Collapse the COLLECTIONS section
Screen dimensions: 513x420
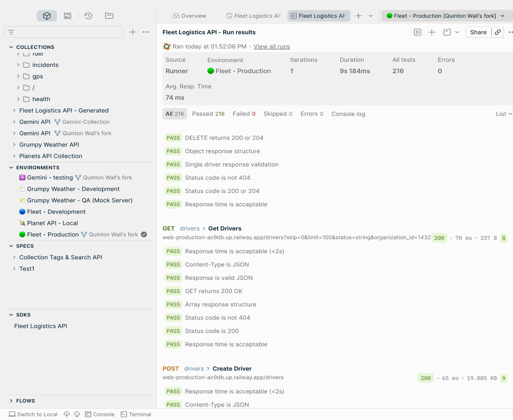point(11,47)
